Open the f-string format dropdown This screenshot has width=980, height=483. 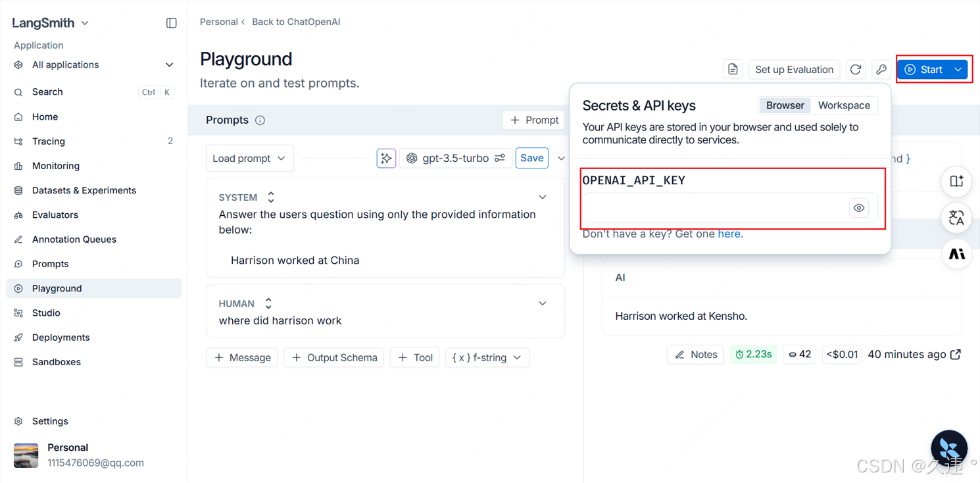487,357
